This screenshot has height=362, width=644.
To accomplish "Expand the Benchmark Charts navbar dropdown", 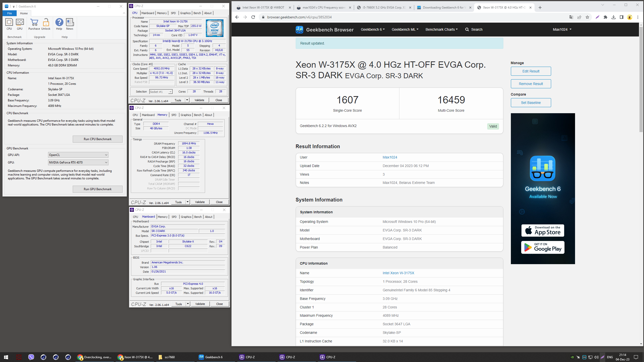I will 442,29.
